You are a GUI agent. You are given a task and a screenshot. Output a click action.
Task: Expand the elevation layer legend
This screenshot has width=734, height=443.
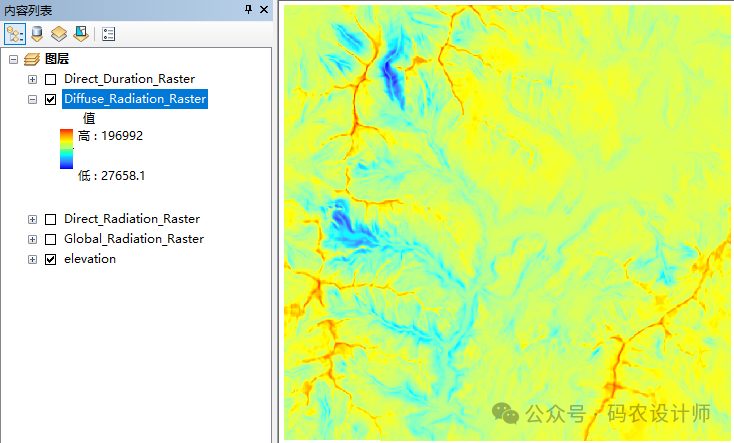click(32, 259)
